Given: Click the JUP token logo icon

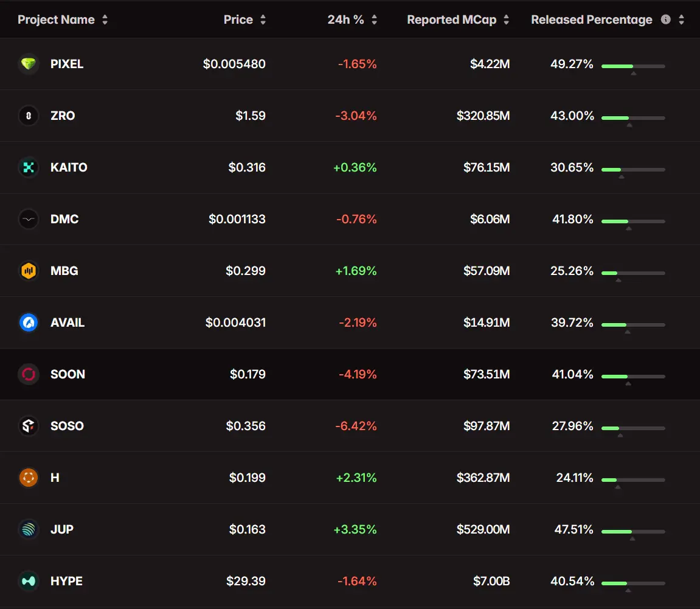Looking at the screenshot, I should [x=29, y=529].
